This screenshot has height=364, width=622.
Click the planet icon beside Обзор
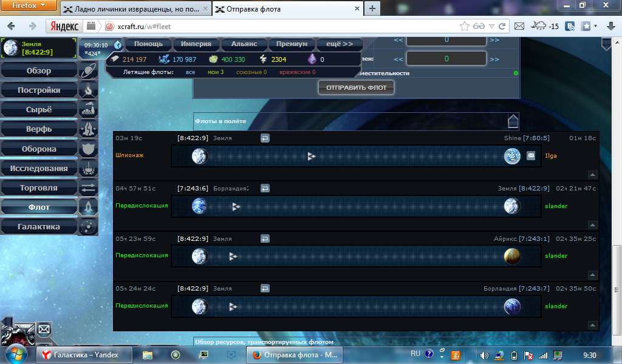click(x=88, y=70)
